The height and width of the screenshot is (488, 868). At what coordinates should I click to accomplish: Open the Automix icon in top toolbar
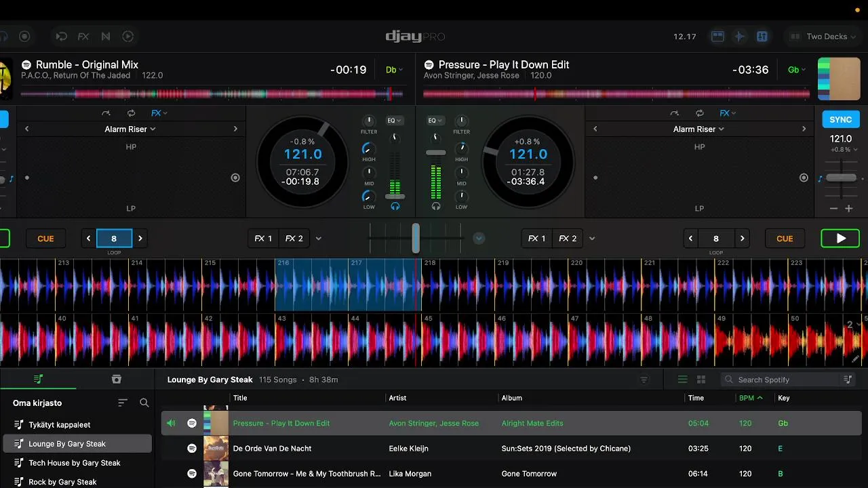coord(62,37)
